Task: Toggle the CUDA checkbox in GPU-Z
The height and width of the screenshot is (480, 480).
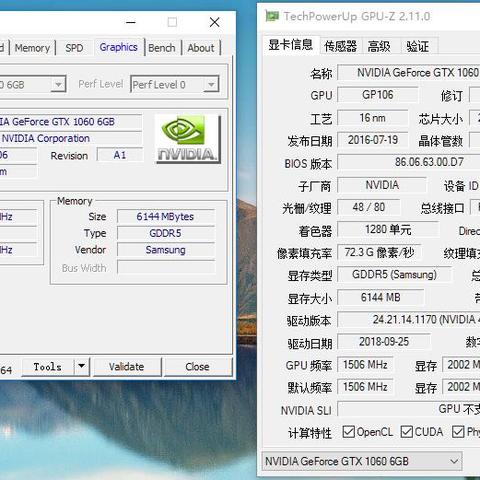Action: 407,432
